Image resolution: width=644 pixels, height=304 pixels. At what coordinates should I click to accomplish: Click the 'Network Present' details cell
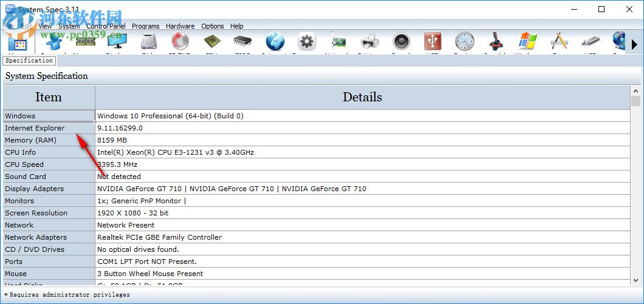click(363, 225)
